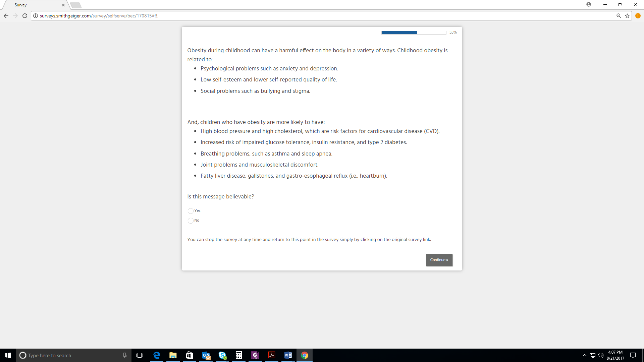Open Windows Start menu
644x362 pixels.
[x=8, y=355]
